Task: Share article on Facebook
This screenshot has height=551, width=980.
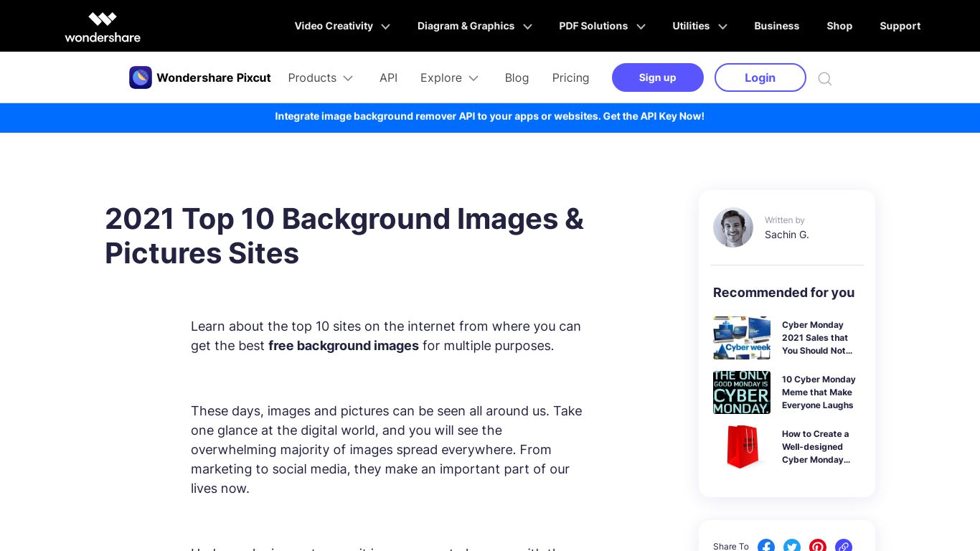Action: [x=766, y=546]
